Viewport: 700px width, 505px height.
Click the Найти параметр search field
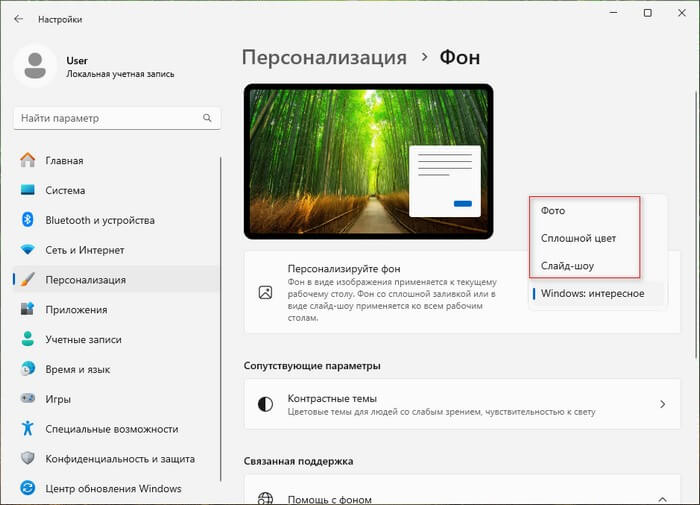click(x=108, y=118)
